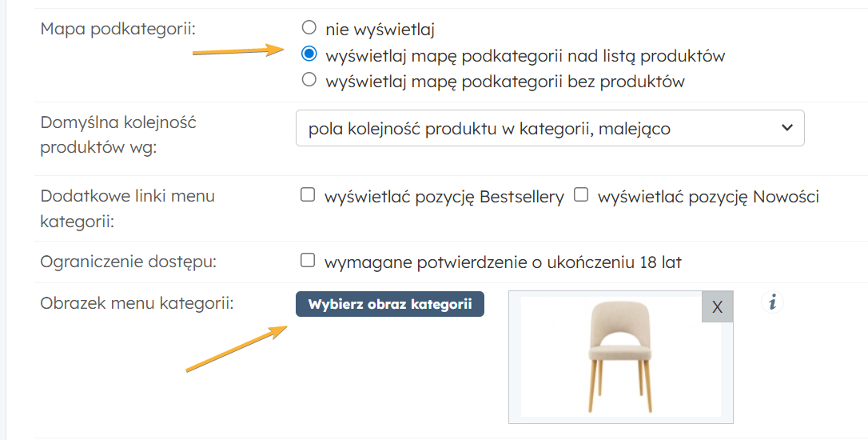Click the "wymagane potwierdzenie o ukończeniu 18 lat" text
This screenshot has width=868, height=440.
pos(503,262)
